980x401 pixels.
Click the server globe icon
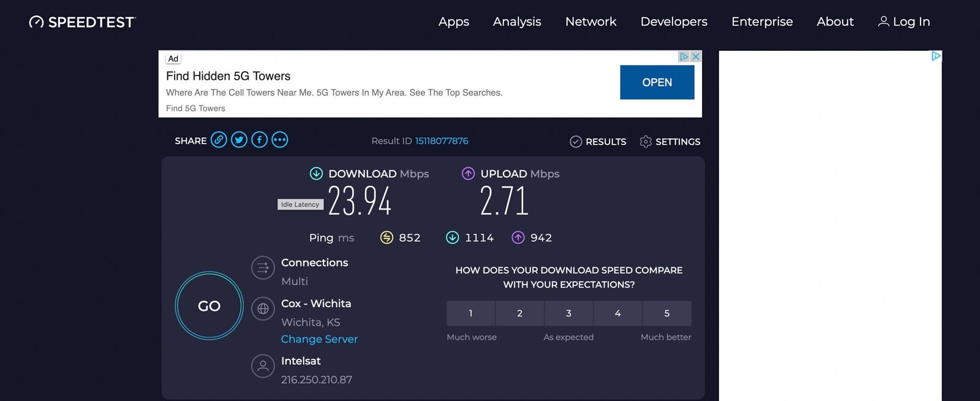[263, 309]
